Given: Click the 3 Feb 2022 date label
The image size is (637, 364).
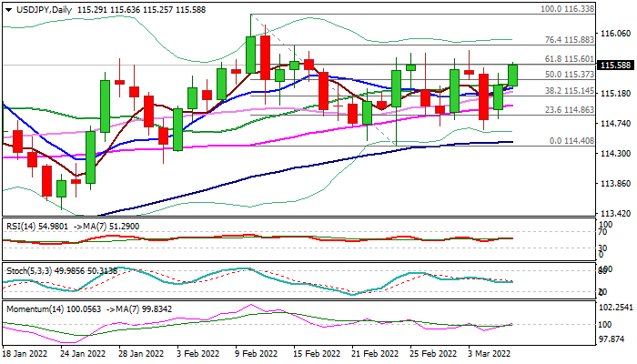Looking at the screenshot, I should pos(198,354).
